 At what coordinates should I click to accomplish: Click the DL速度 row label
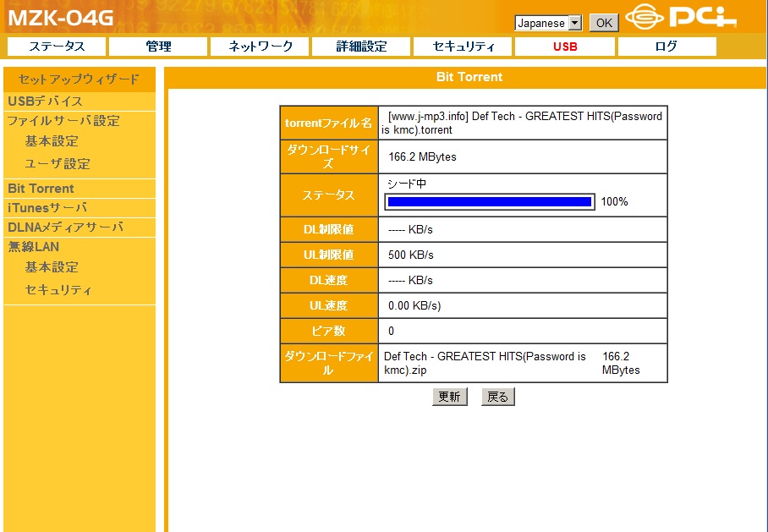[329, 280]
